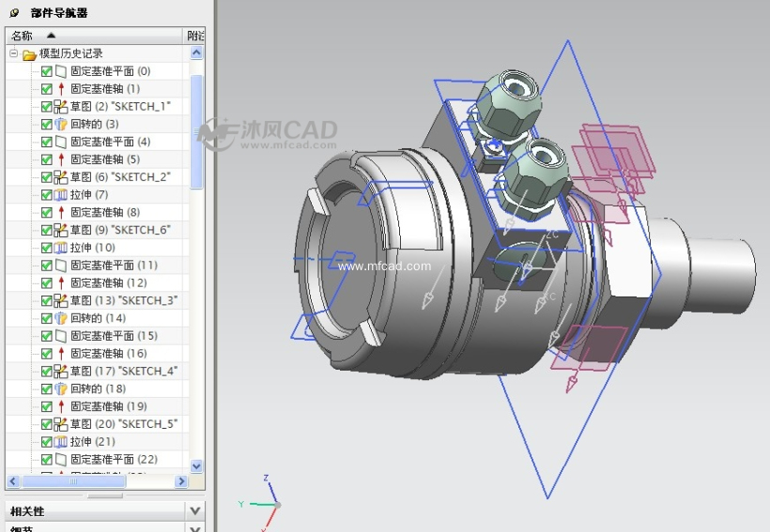This screenshot has height=532, width=770.
Task: Click the 模型历史记录 folder icon
Action: coord(29,54)
